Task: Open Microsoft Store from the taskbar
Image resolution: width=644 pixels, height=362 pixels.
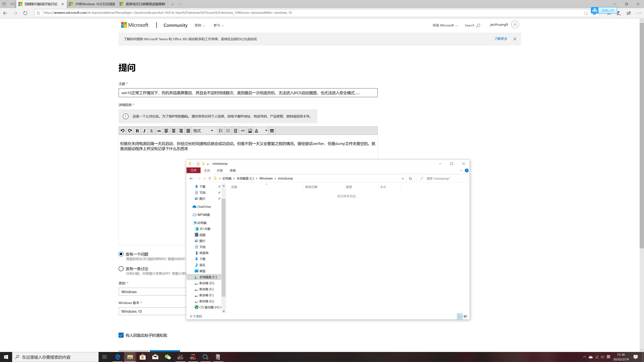Action: click(x=143, y=357)
